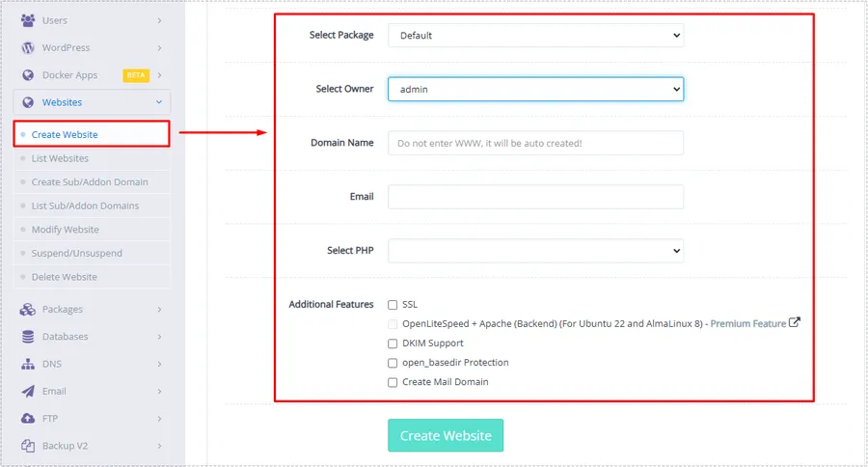
Task: Open the Select PHP dropdown
Action: pyautogui.click(x=535, y=251)
